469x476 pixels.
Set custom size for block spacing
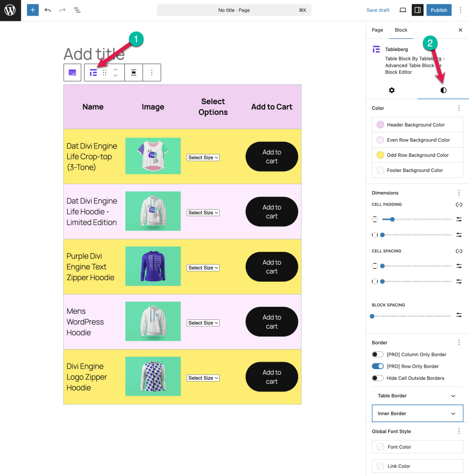coord(459,315)
